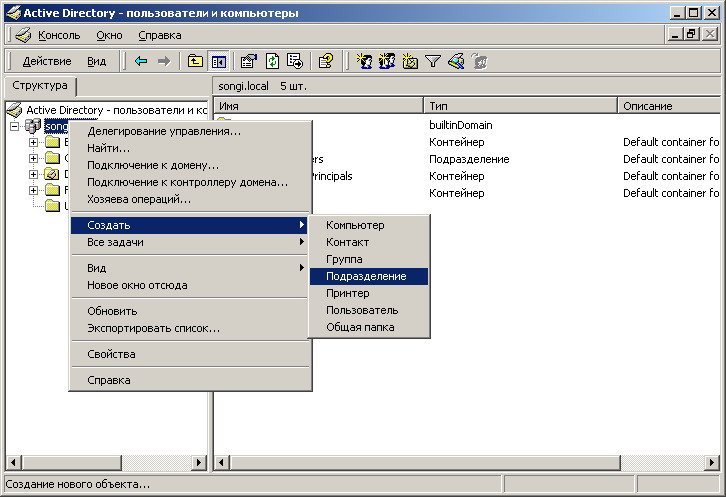The image size is (726, 497).
Task: Click the filter funnel toolbar icon
Action: coord(433,61)
